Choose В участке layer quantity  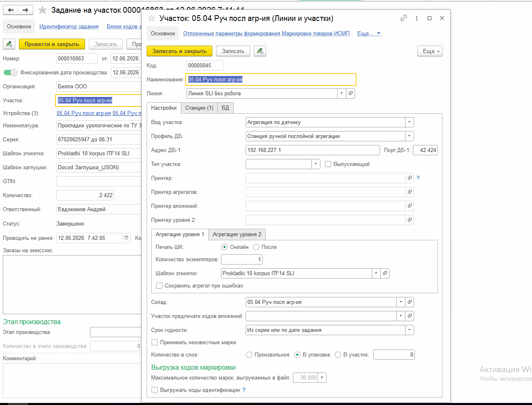coord(338,354)
